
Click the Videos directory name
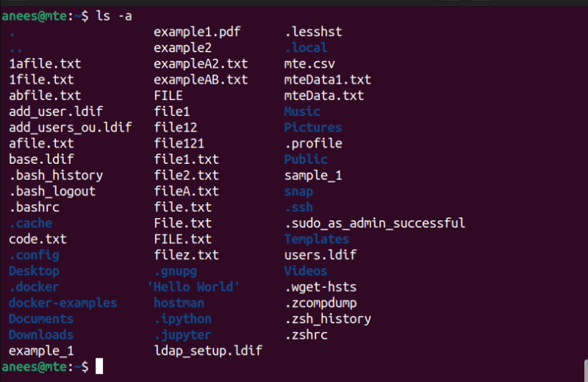pyautogui.click(x=306, y=271)
